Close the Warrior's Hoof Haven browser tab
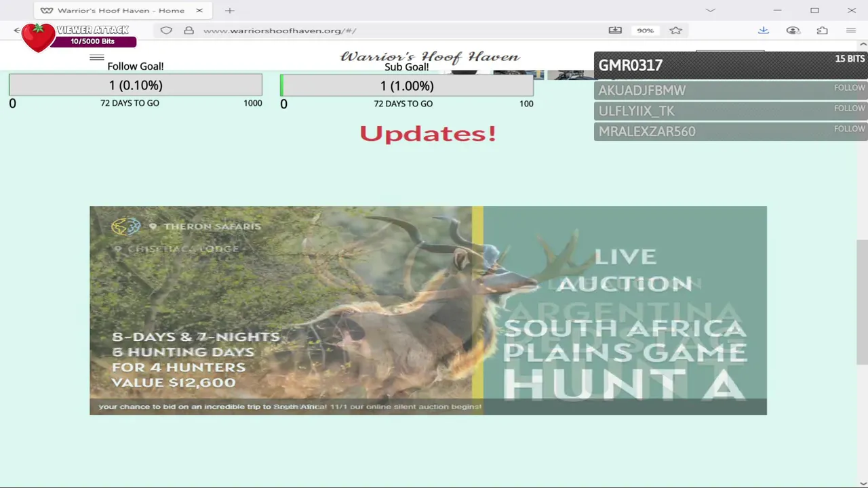This screenshot has height=488, width=868. (199, 10)
